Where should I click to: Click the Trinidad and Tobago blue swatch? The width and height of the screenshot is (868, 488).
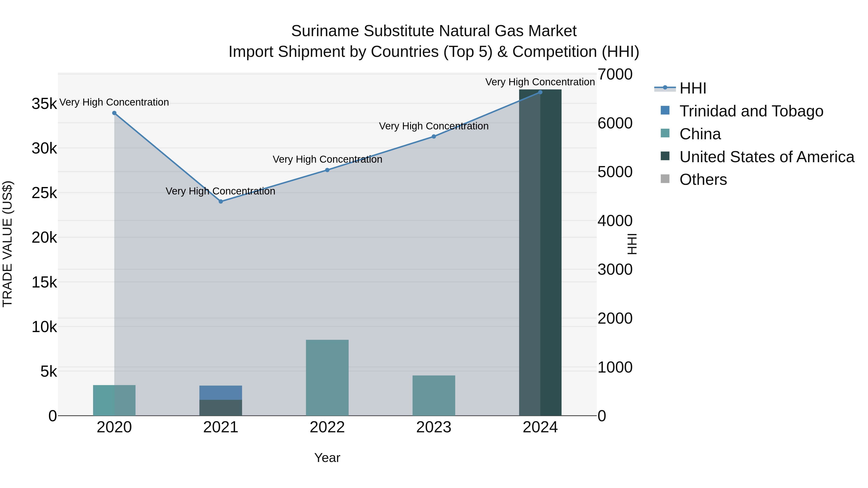665,110
